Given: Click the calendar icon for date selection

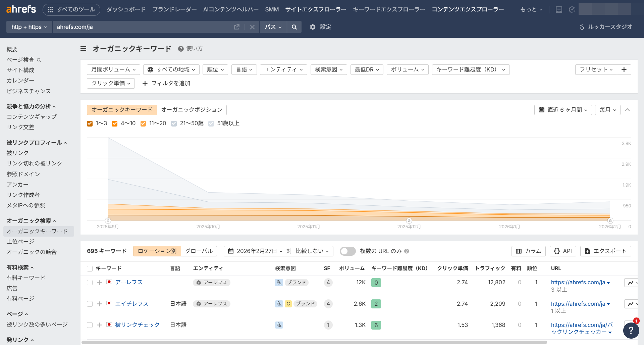Looking at the screenshot, I should tap(230, 251).
